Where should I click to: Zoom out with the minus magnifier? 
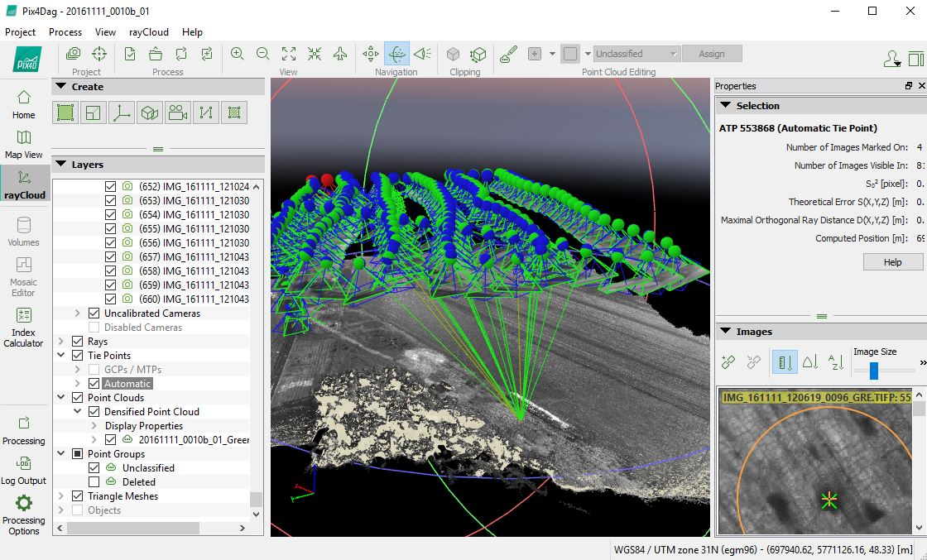pos(263,54)
